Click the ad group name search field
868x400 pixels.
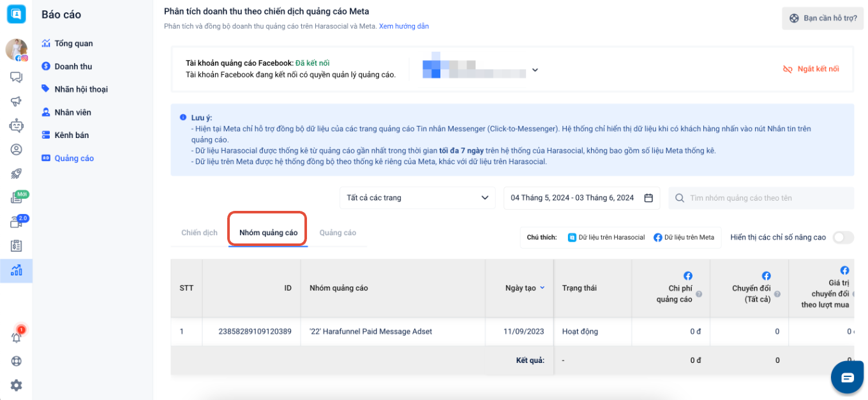click(x=760, y=197)
